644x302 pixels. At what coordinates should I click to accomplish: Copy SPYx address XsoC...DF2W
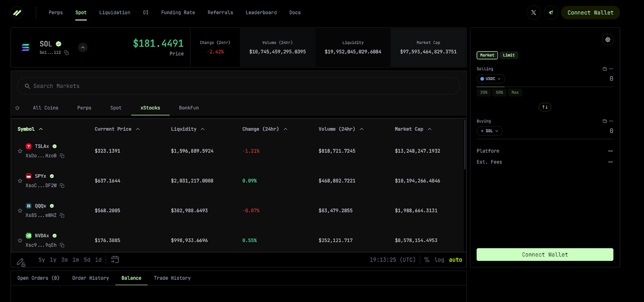coord(62,185)
